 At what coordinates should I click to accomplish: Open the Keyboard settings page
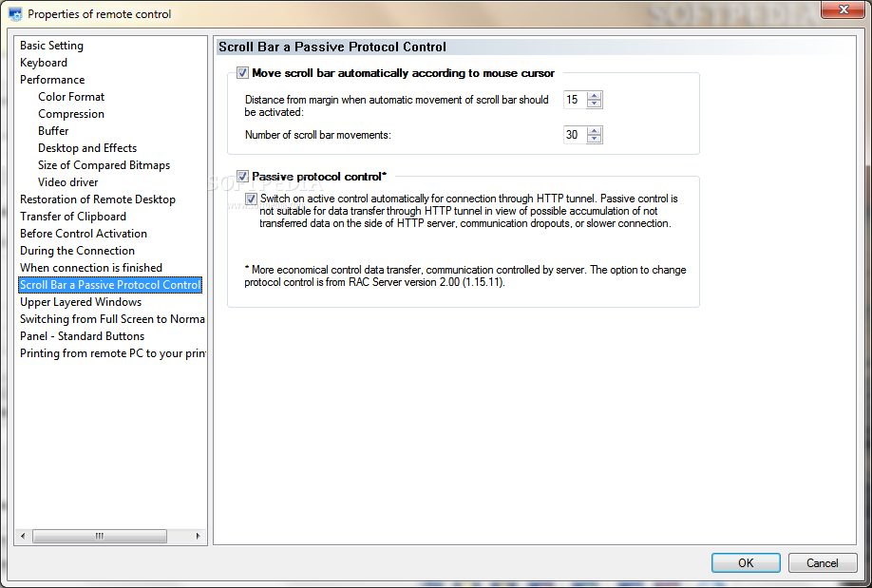(44, 63)
